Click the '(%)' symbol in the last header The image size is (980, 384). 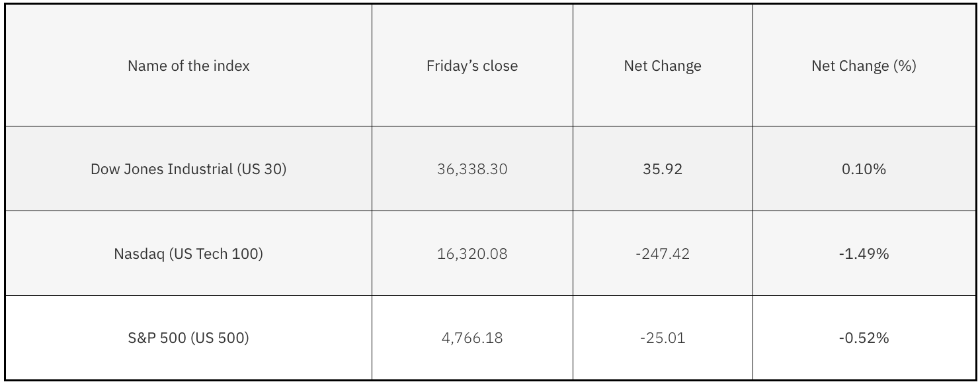tap(905, 66)
